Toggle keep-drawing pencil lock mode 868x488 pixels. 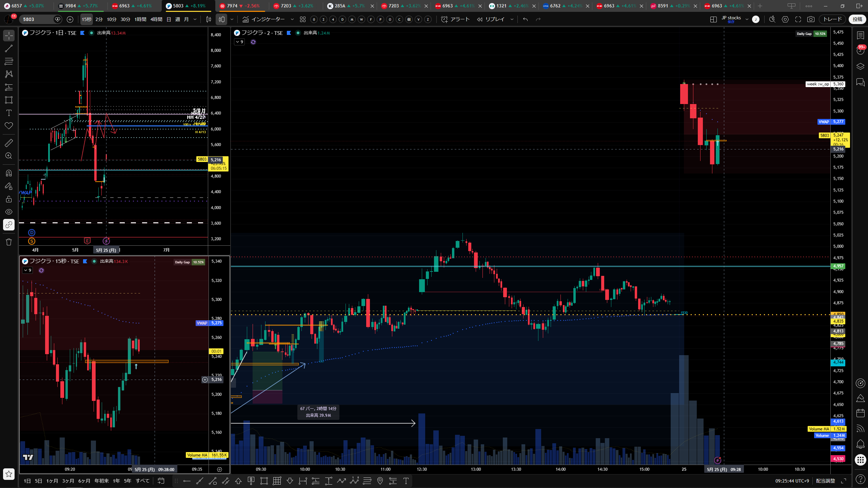coord(9,186)
